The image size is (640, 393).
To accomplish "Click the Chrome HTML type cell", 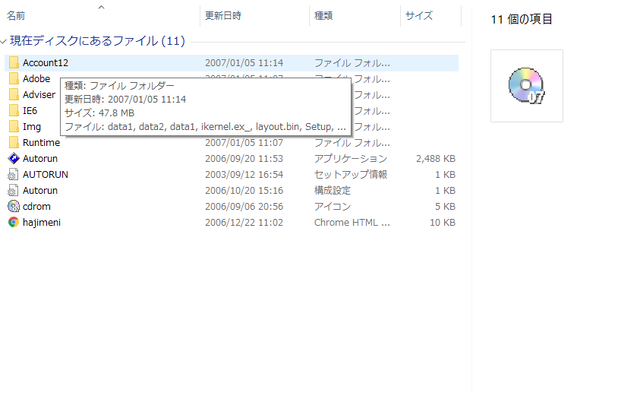I will click(x=352, y=223).
